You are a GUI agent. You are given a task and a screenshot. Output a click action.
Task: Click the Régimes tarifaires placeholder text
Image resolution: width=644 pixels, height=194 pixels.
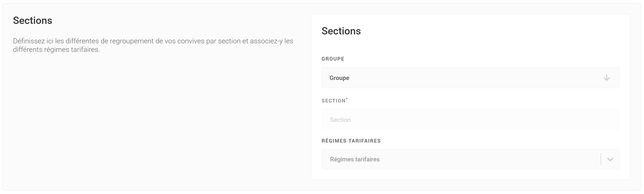click(x=354, y=159)
